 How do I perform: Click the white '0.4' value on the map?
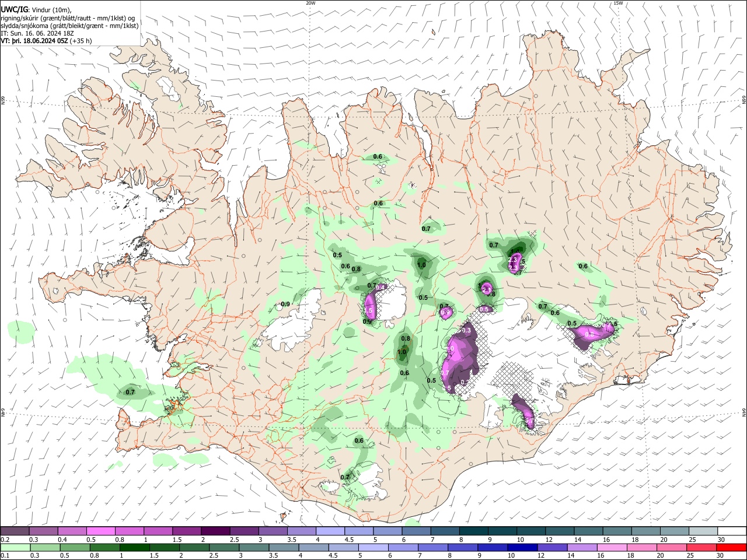pos(380,287)
